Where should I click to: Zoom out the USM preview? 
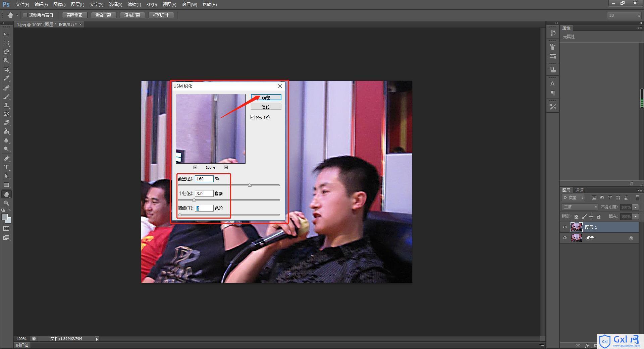coord(195,167)
